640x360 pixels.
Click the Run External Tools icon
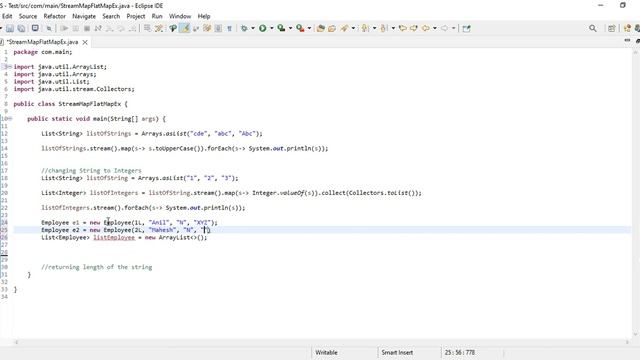click(300, 28)
